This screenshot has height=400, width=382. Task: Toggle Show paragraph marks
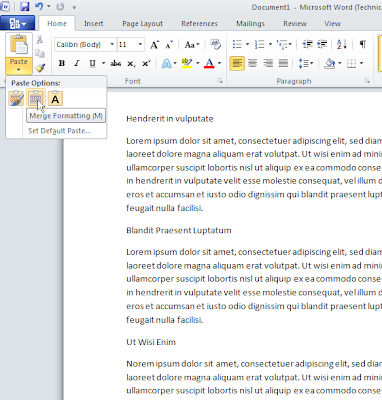363,44
